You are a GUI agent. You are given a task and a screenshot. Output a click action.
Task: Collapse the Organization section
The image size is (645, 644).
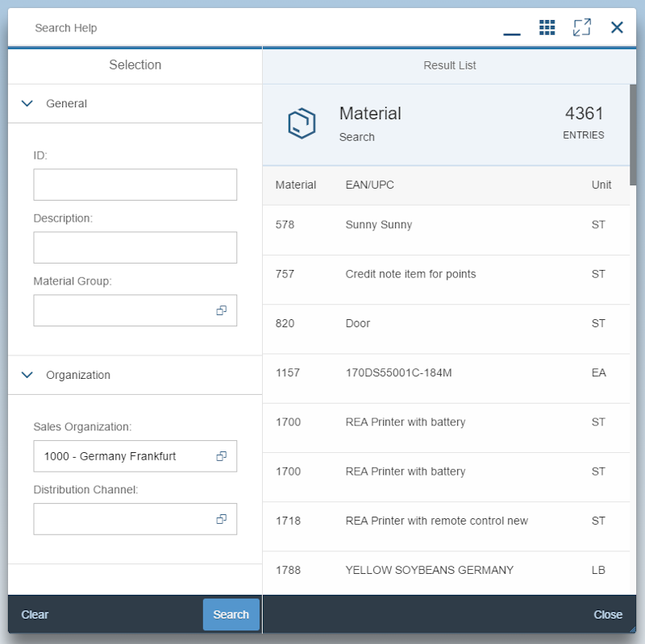[27, 375]
